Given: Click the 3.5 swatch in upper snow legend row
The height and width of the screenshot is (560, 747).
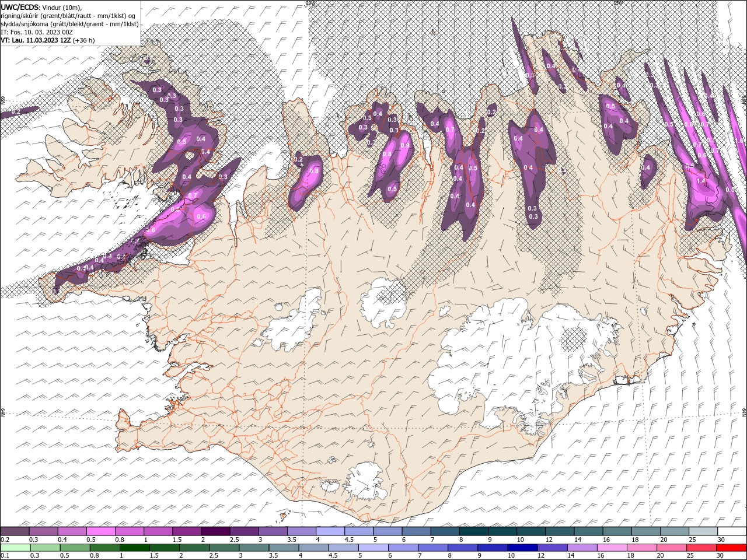Looking at the screenshot, I should click(301, 531).
